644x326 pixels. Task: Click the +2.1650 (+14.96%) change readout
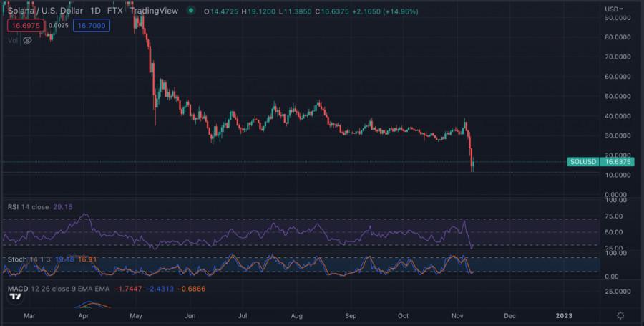[x=385, y=11]
